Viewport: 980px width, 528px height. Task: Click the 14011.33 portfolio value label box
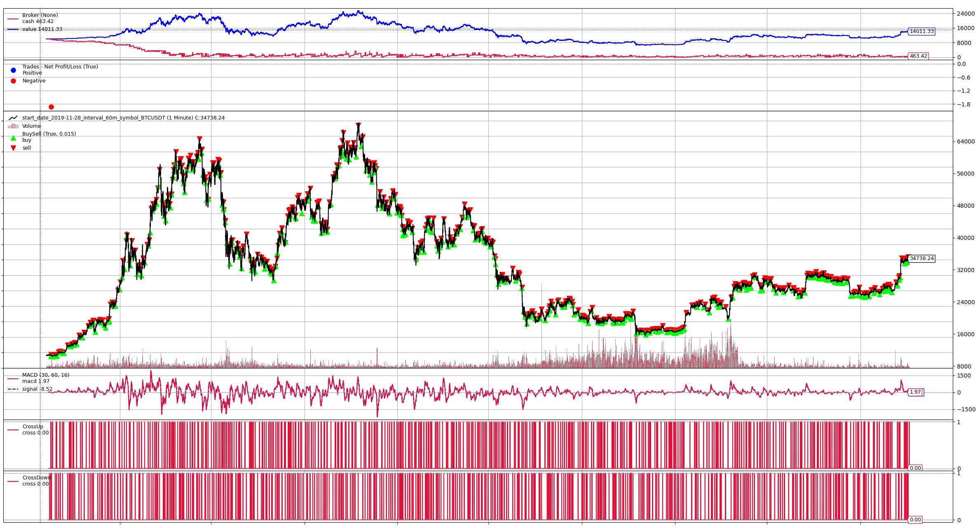(921, 31)
